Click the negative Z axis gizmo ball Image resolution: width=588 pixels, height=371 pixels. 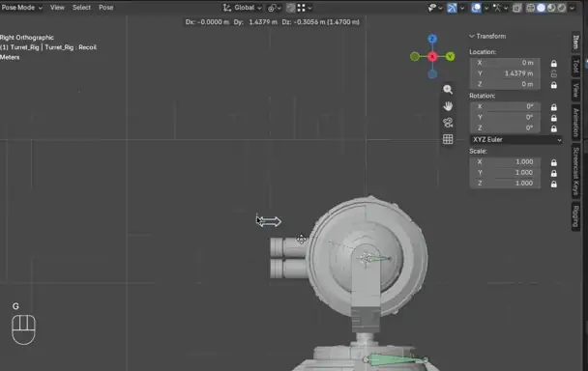pos(432,74)
